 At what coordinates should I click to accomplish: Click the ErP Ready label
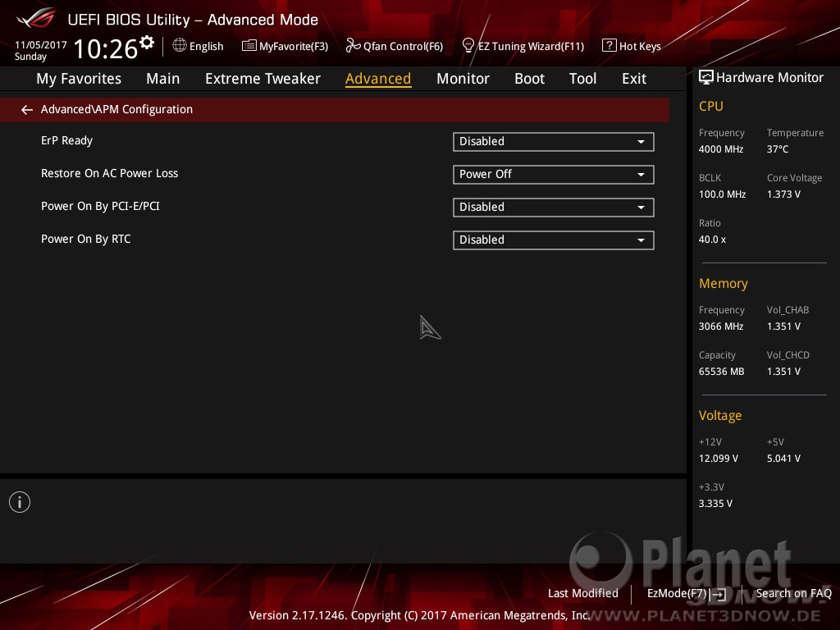[x=67, y=140]
